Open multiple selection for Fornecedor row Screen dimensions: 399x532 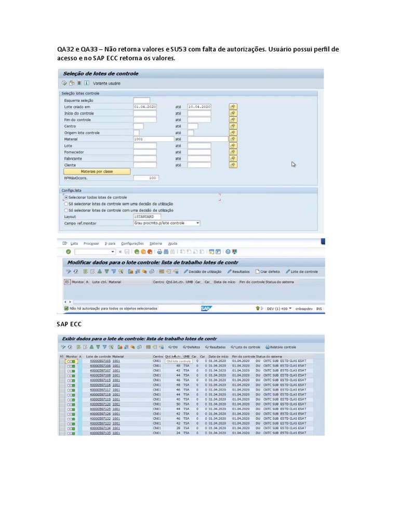click(x=233, y=152)
